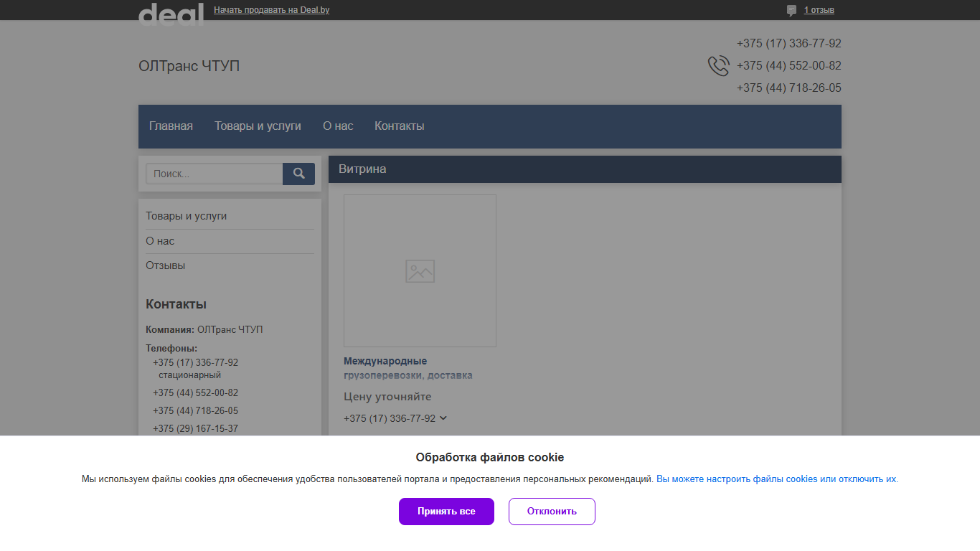Focus the Поиск... search field
Screen dimensions: 980x551
click(x=215, y=174)
